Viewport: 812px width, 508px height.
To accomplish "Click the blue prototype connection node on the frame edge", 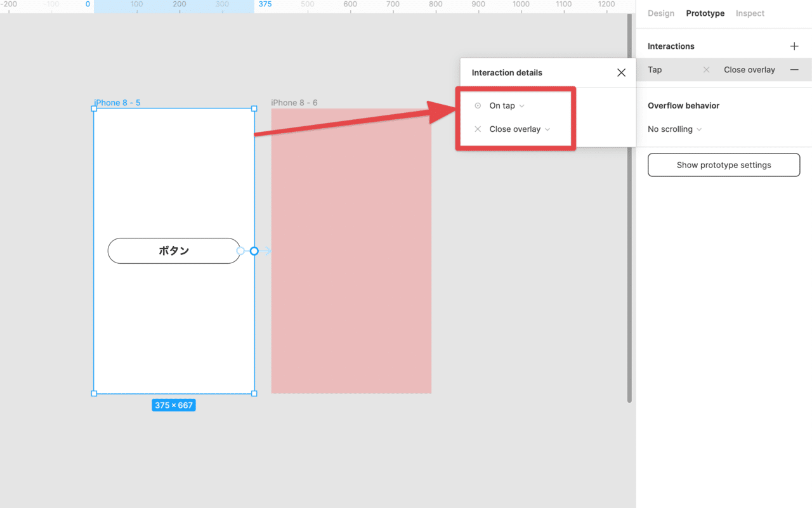I will 254,251.
